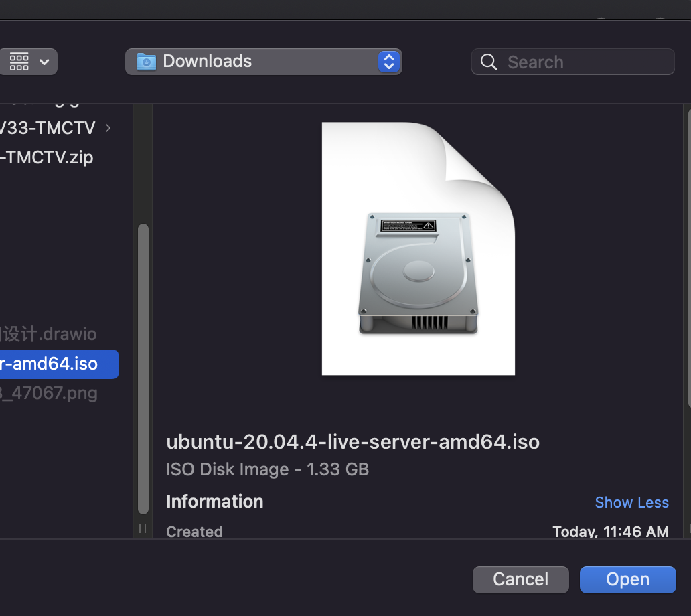Select the 设计.drawio file

tap(47, 334)
